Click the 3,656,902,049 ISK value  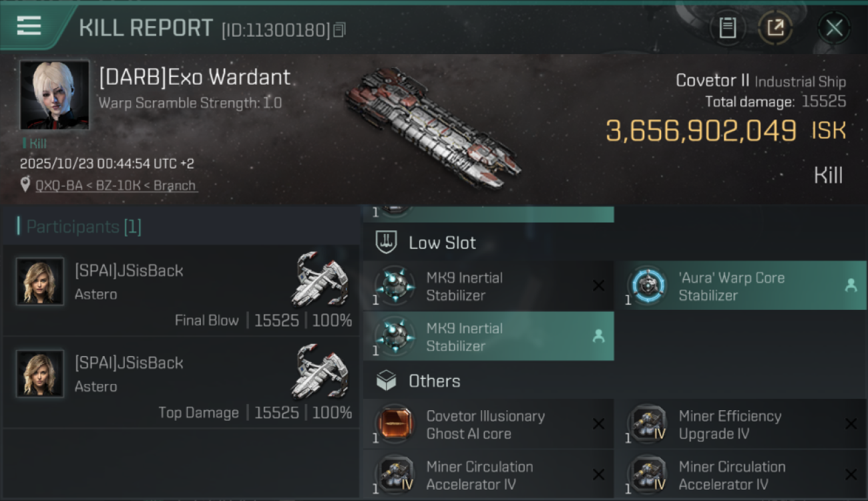pyautogui.click(x=701, y=131)
